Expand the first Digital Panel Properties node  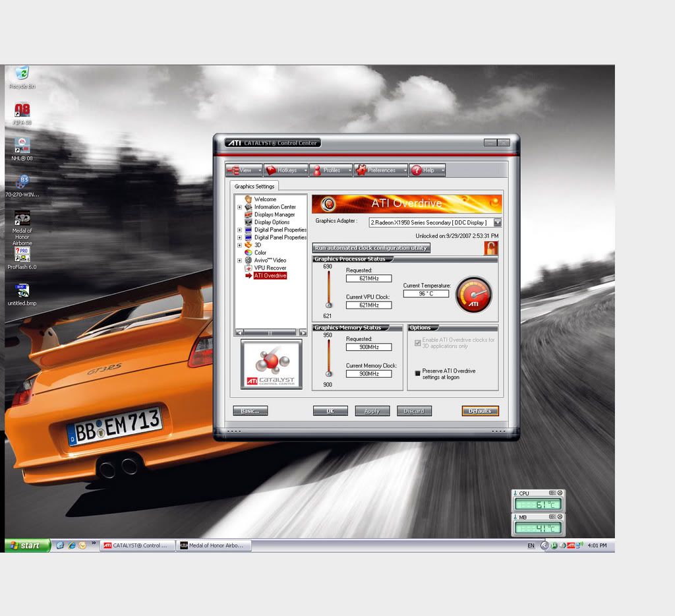point(239,230)
